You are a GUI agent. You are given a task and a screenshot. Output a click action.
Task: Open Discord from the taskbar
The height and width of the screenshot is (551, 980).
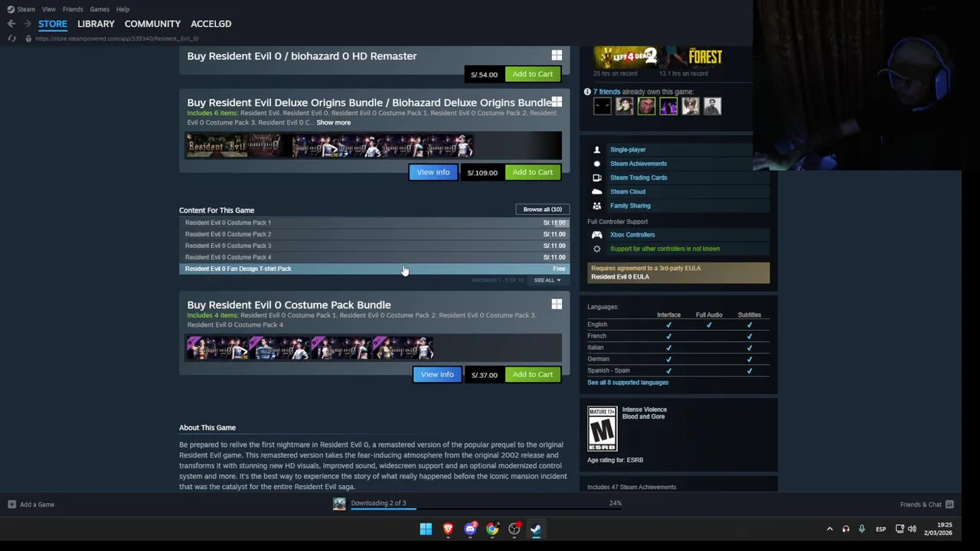470,529
